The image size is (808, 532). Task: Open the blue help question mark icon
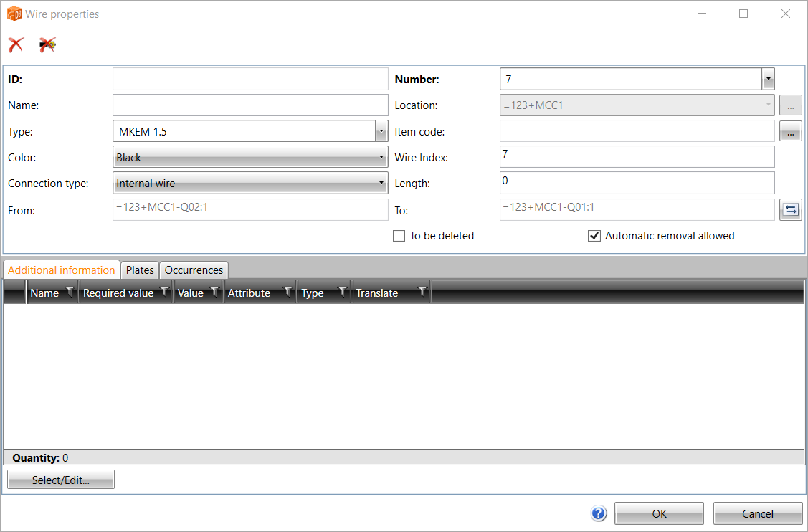point(599,513)
